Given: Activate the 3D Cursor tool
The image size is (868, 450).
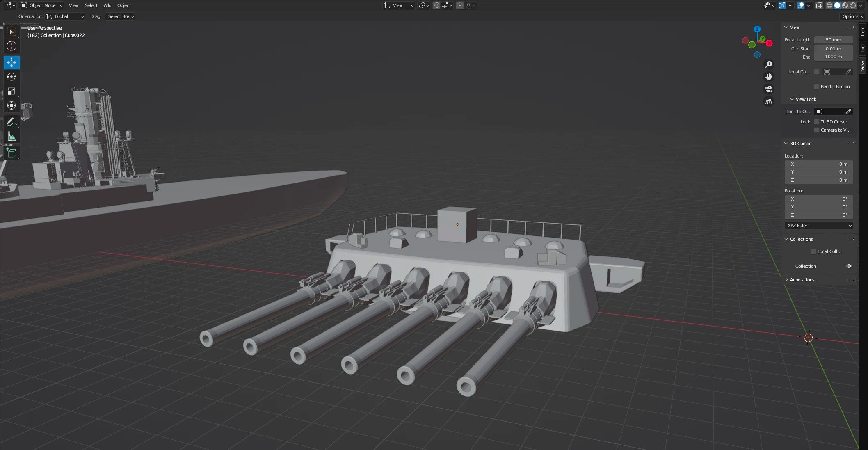Looking at the screenshot, I should pyautogui.click(x=11, y=46).
